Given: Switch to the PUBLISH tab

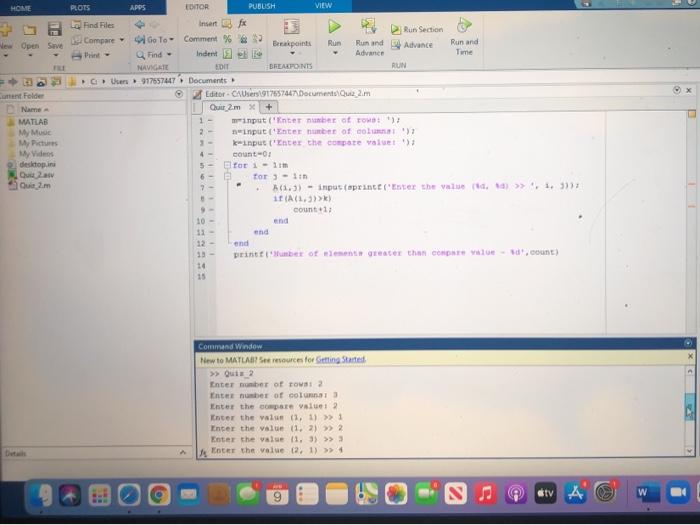Looking at the screenshot, I should point(262,6).
